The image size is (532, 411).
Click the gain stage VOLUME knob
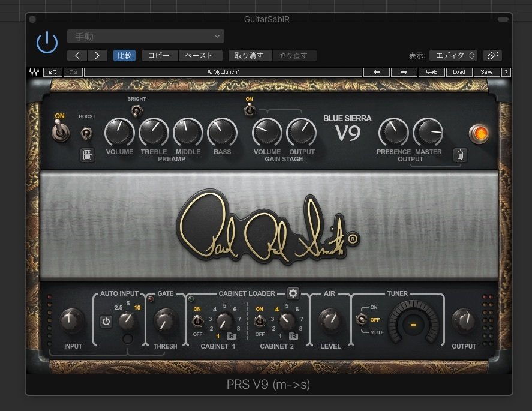[x=267, y=133]
